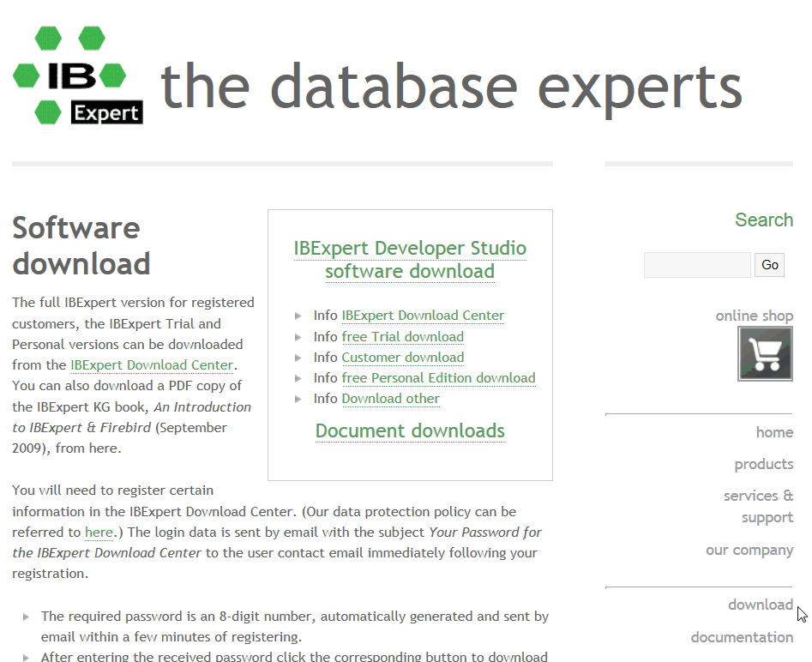Select the download menu item
This screenshot has height=662, width=812.
click(x=761, y=605)
